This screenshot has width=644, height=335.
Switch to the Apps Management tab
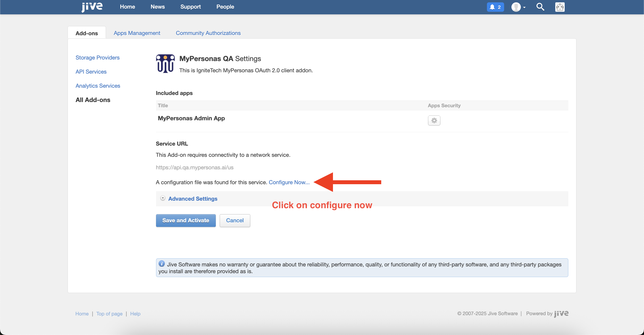point(137,33)
